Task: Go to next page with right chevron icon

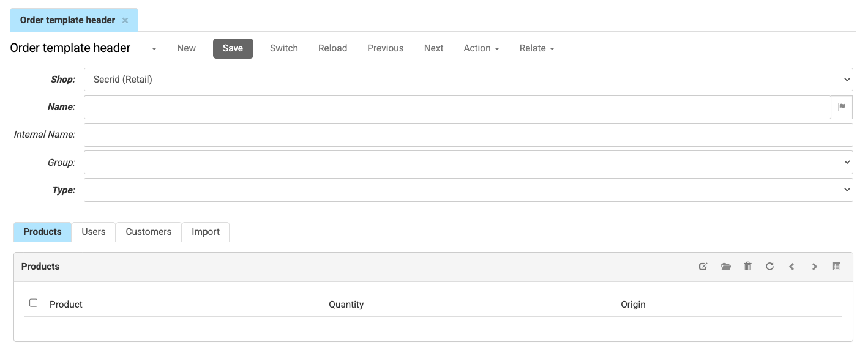Action: (814, 267)
